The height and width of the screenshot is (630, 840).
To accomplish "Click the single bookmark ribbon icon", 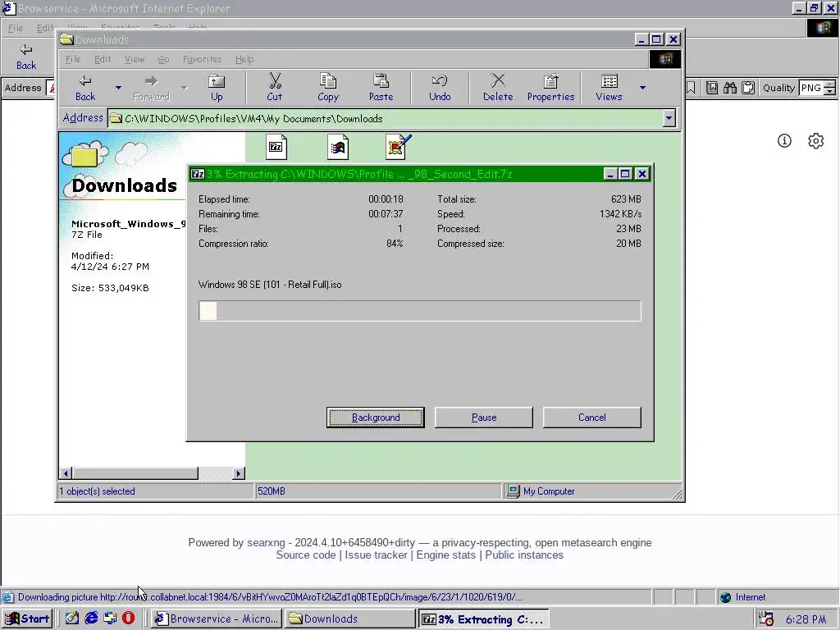I will [x=691, y=88].
